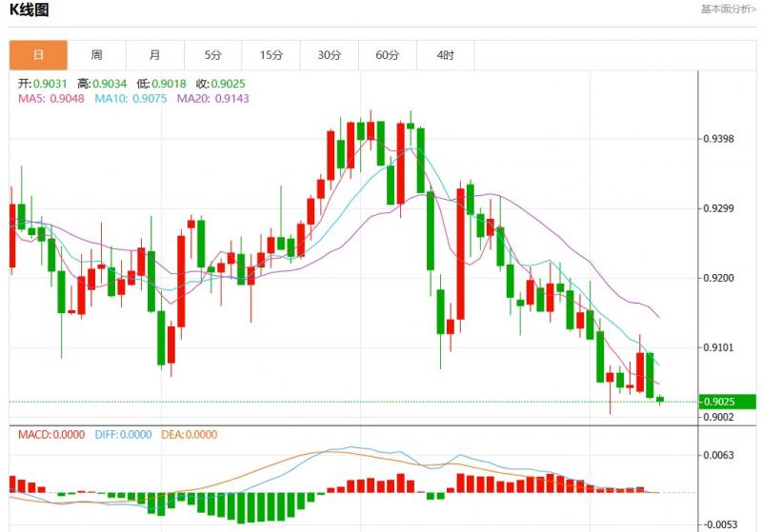Select the 日 daily chart tab

point(39,55)
